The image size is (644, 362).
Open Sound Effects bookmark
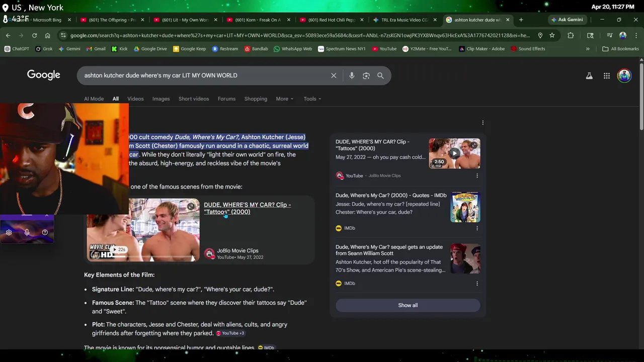pyautogui.click(x=528, y=49)
